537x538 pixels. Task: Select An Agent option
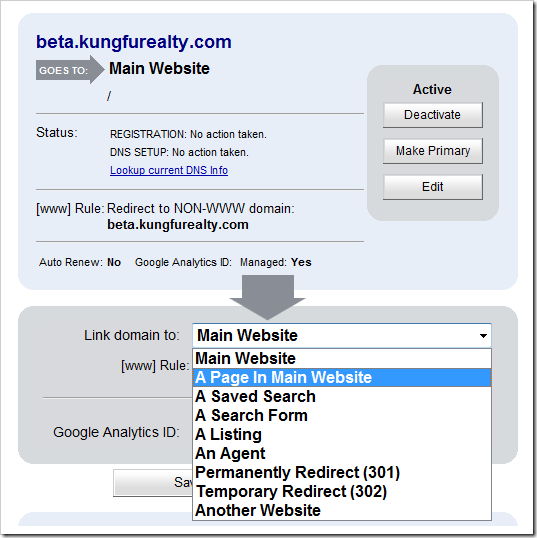pyautogui.click(x=342, y=454)
